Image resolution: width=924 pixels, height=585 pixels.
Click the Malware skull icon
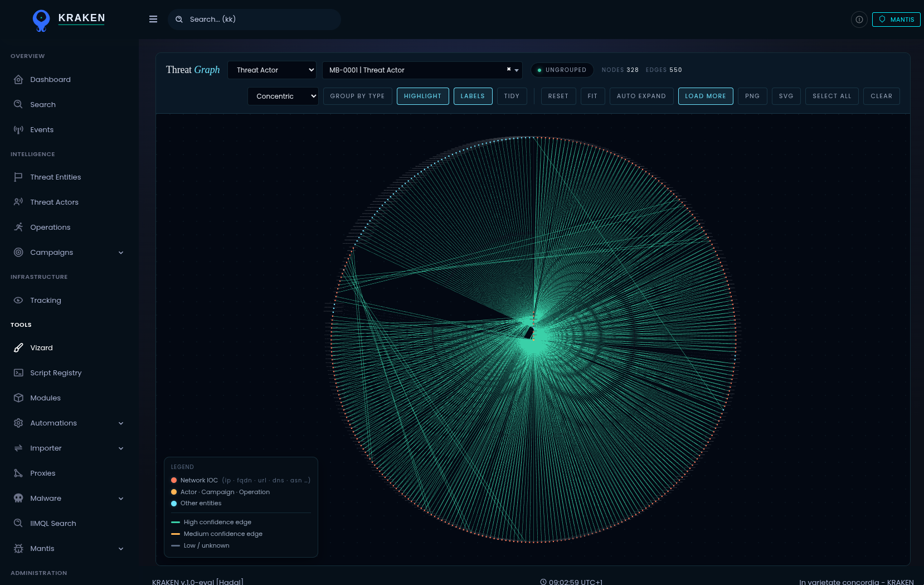point(18,499)
